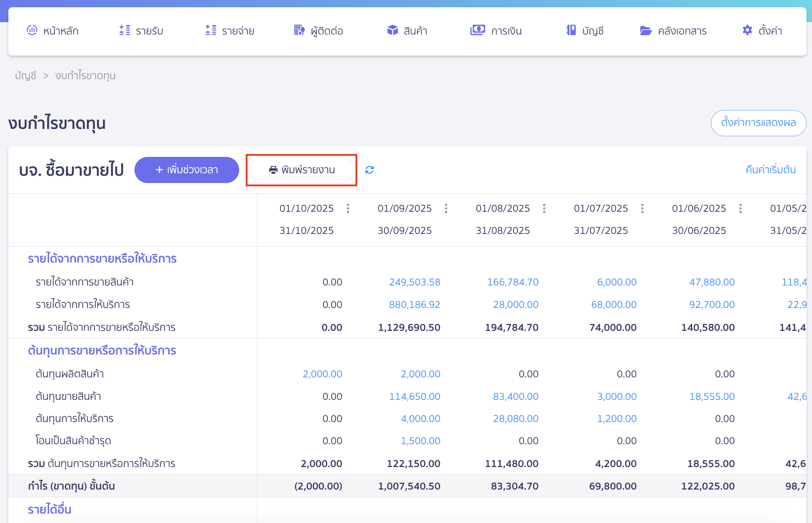The height and width of the screenshot is (523, 812).
Task: Open three-dot menu for 01/06/2025 period
Action: [740, 208]
